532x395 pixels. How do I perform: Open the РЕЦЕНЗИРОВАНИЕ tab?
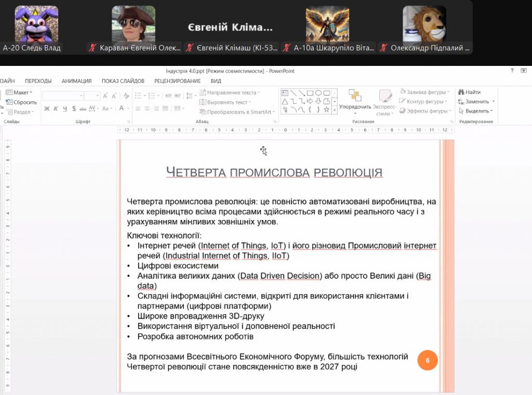(178, 81)
